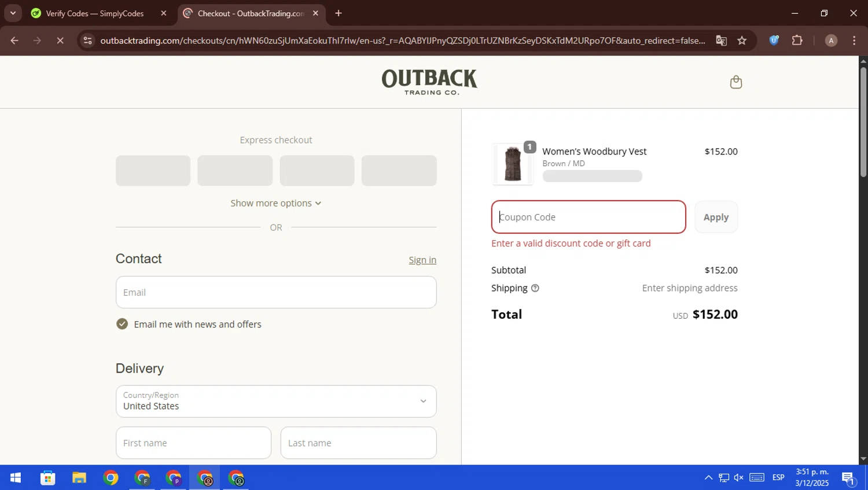The width and height of the screenshot is (868, 490).
Task: Focus the Coupon Code field
Action: point(589,217)
